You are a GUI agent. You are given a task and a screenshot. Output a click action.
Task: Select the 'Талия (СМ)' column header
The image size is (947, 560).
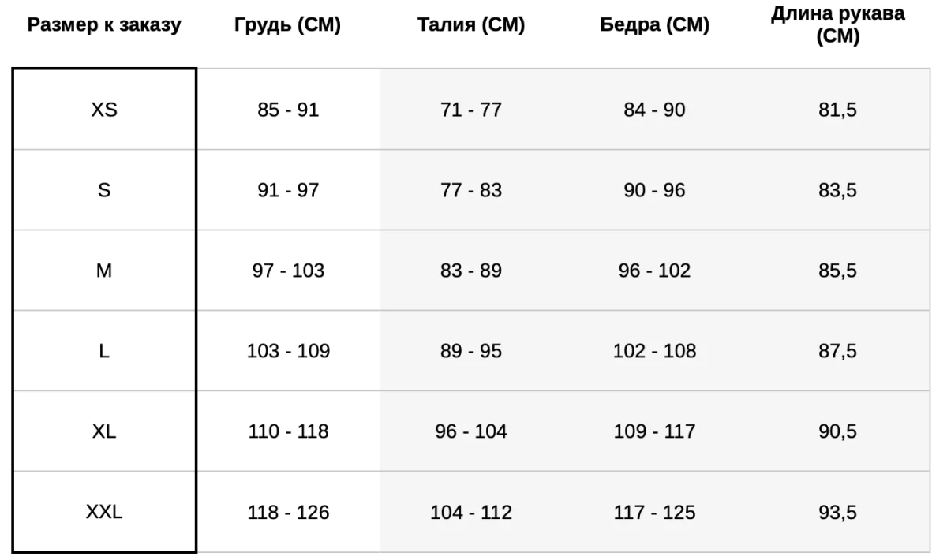pos(471,26)
